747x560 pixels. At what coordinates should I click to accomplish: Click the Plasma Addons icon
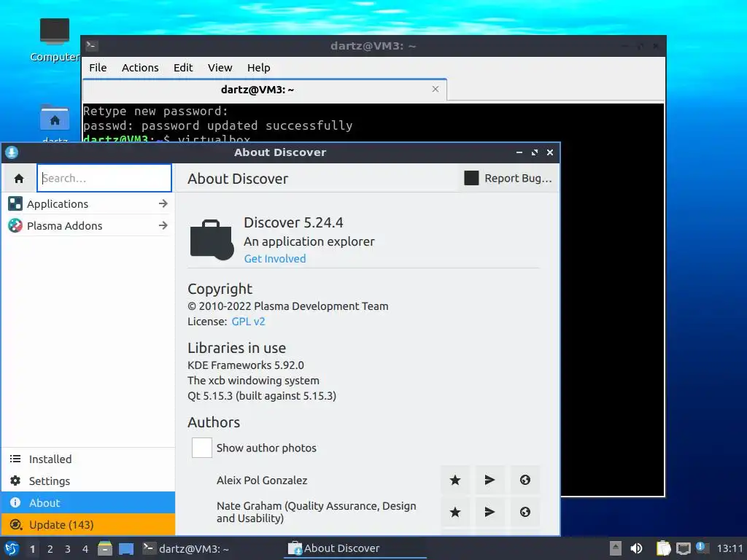pyautogui.click(x=15, y=226)
